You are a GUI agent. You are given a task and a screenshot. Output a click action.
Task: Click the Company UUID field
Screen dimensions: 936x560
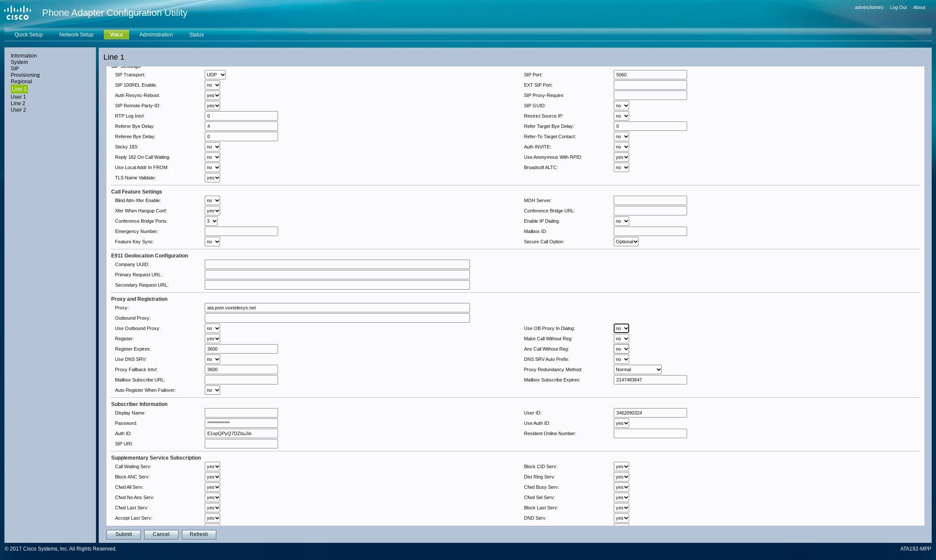(337, 264)
